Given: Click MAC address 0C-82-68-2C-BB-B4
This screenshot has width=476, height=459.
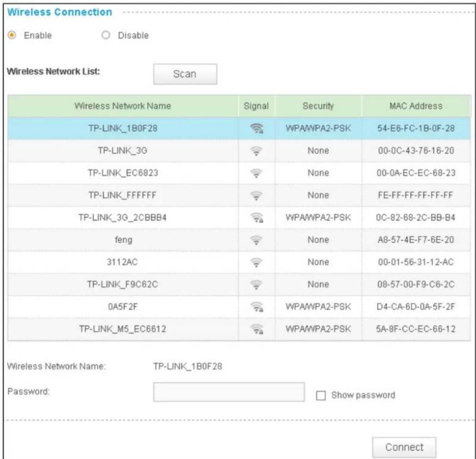Looking at the screenshot, I should click(x=415, y=217).
